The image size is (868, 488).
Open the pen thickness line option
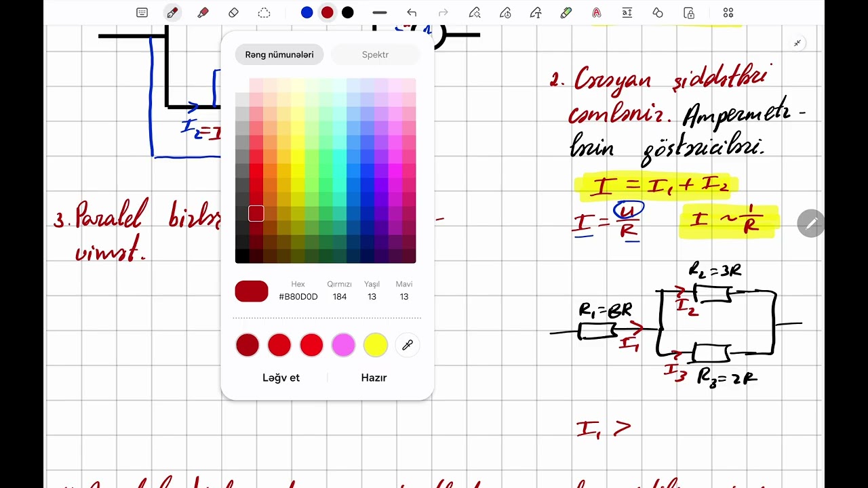tap(380, 13)
